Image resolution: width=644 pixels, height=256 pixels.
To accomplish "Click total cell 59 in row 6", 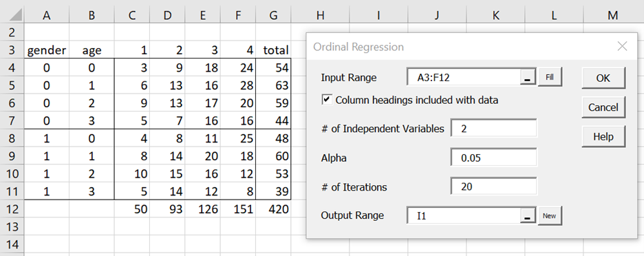I will point(273,103).
